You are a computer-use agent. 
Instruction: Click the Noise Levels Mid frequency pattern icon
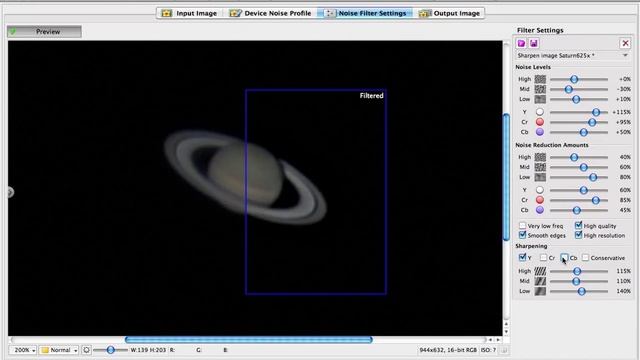point(540,89)
